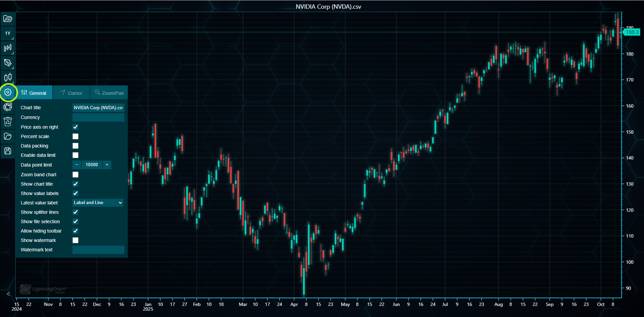644x317 pixels.
Task: Expand the Latest value label dropdown
Action: pyautogui.click(x=98, y=203)
